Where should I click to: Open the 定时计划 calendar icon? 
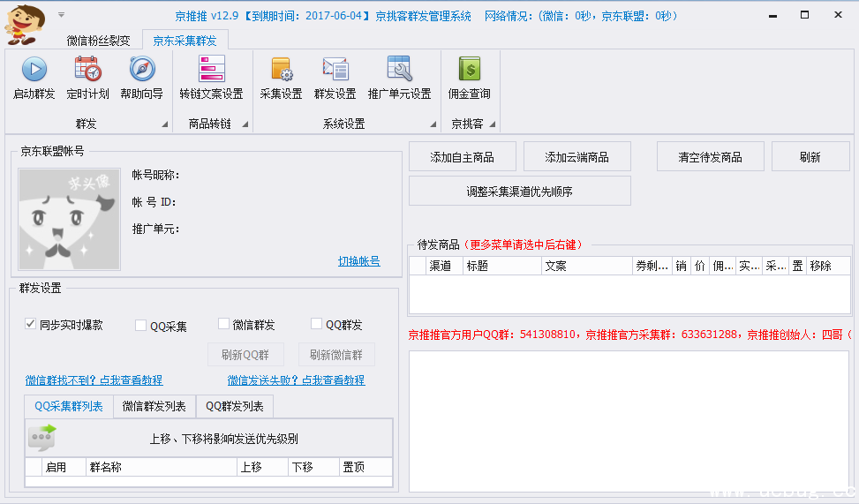tap(87, 70)
